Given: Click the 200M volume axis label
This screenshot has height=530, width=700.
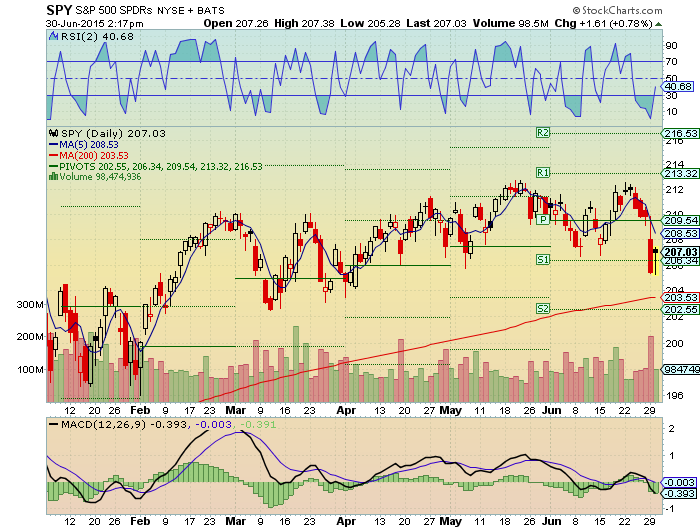Looking at the screenshot, I should 30,337.
